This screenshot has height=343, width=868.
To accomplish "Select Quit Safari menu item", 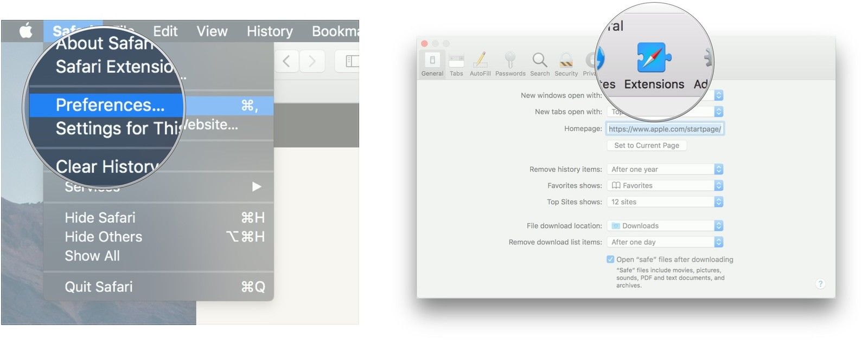I will tap(99, 287).
